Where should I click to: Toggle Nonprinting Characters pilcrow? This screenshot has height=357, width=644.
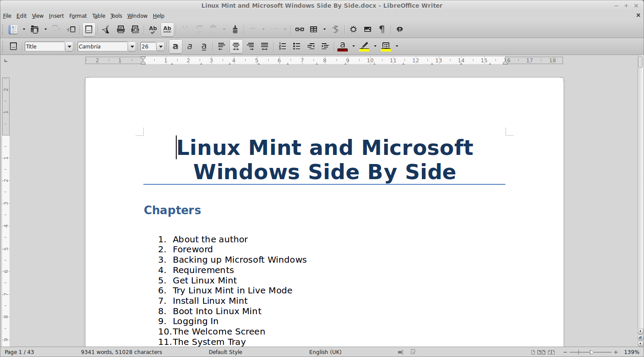[x=382, y=29]
